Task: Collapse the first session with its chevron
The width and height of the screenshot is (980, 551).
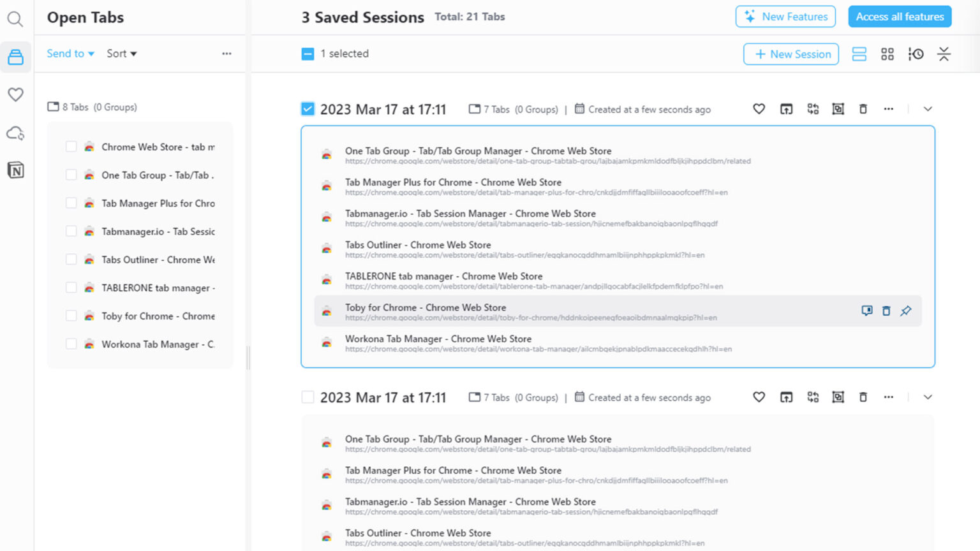Action: click(x=928, y=109)
